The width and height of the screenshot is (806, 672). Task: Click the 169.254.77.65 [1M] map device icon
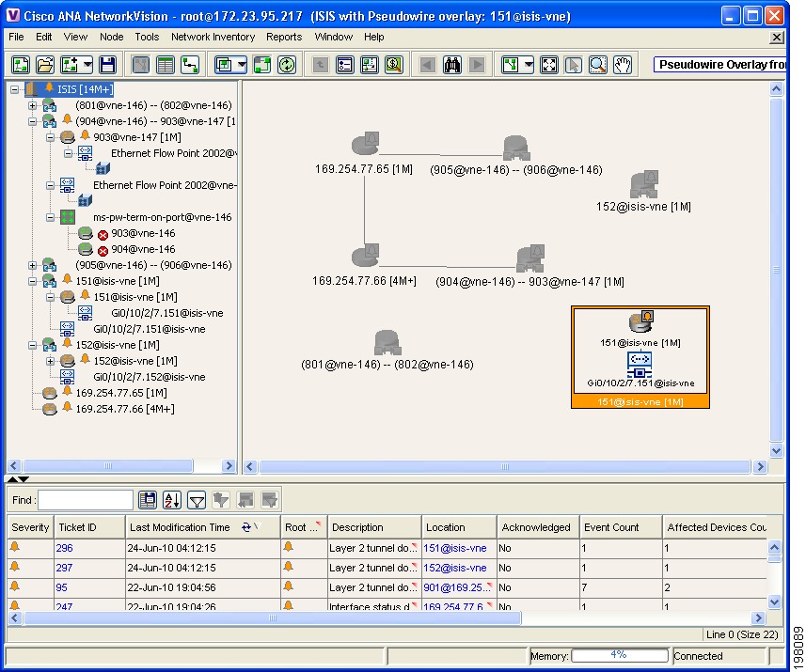coord(366,144)
